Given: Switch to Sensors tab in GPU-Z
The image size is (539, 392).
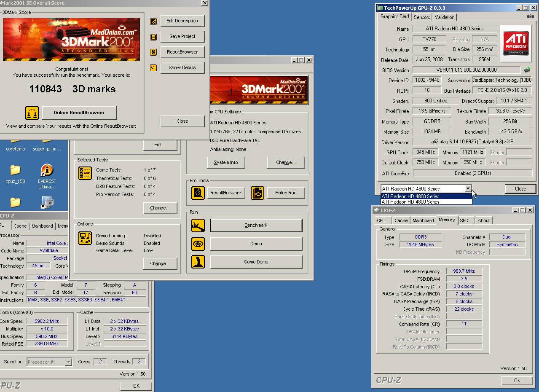Looking at the screenshot, I should click(x=422, y=17).
